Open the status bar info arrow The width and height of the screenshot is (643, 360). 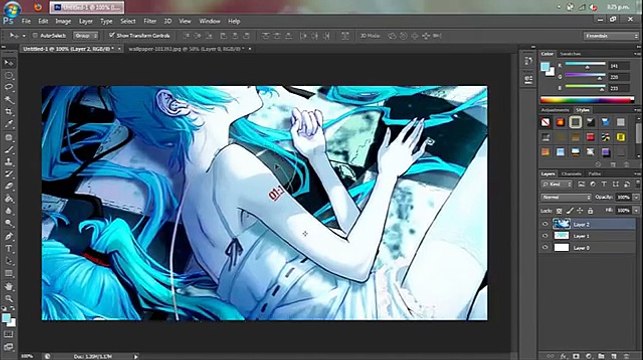(136, 356)
